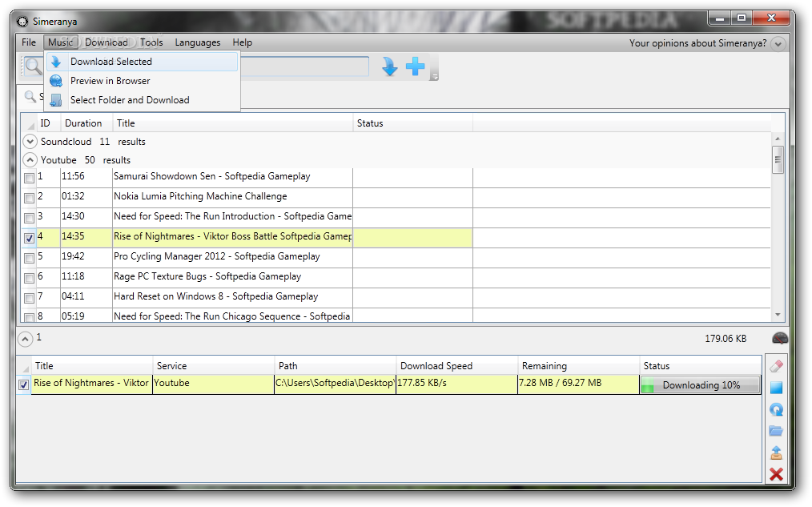Tick the Pro Cycling Manager 2012 checkbox
Viewport: 812px width, 507px height.
[29, 258]
